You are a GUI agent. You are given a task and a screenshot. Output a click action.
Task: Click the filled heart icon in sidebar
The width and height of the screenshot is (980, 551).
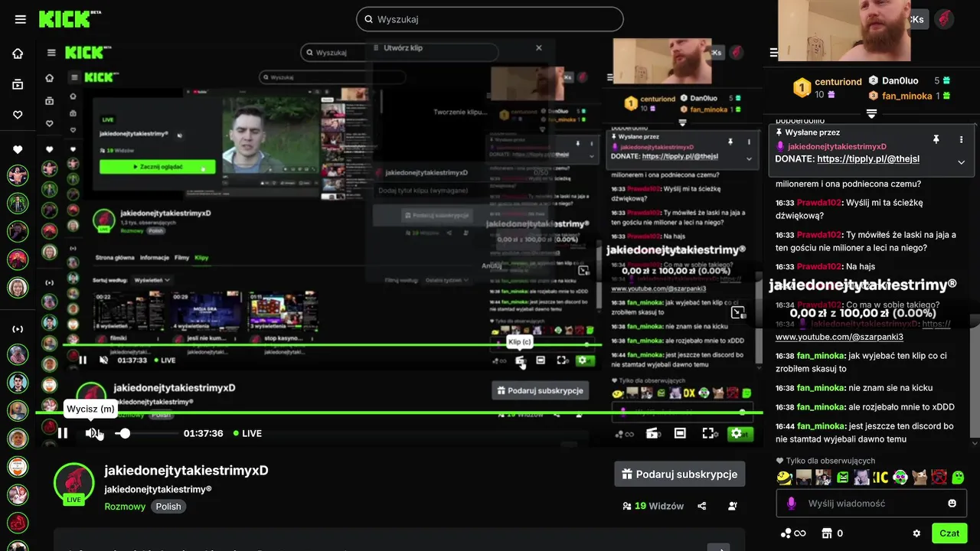(x=18, y=149)
